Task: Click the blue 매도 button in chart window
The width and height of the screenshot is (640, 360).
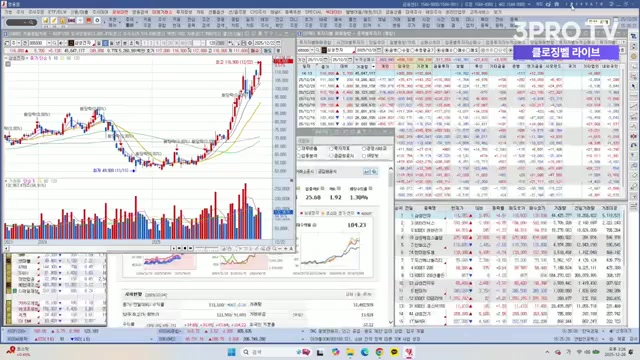Action: click(x=267, y=51)
